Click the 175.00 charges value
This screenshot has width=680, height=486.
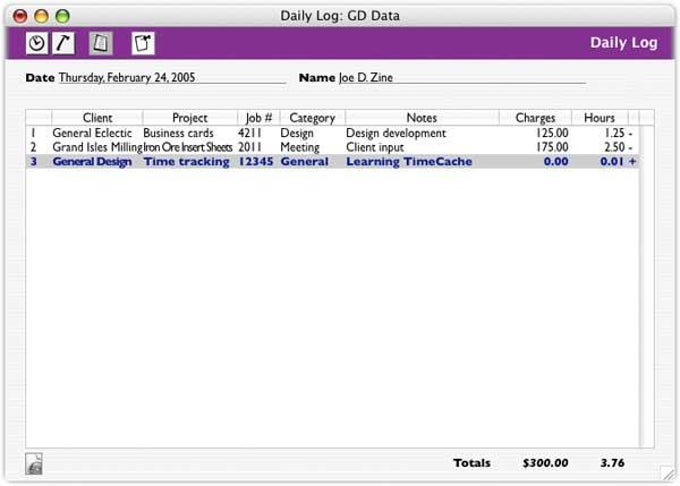pyautogui.click(x=552, y=147)
